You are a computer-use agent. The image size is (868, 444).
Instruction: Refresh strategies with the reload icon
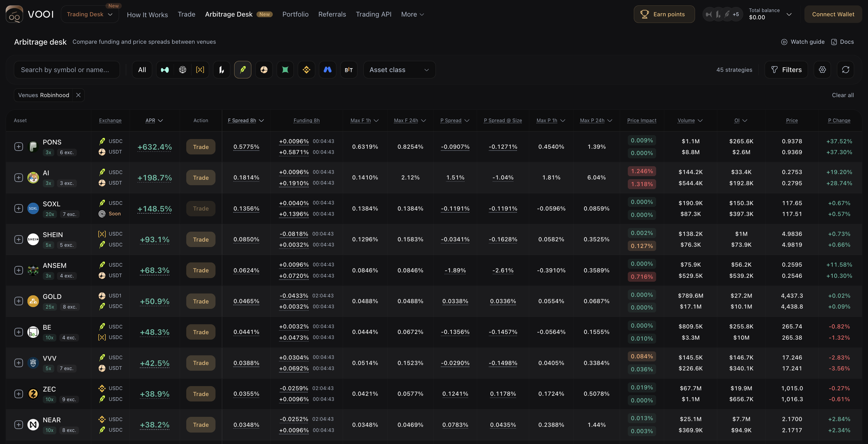click(845, 70)
